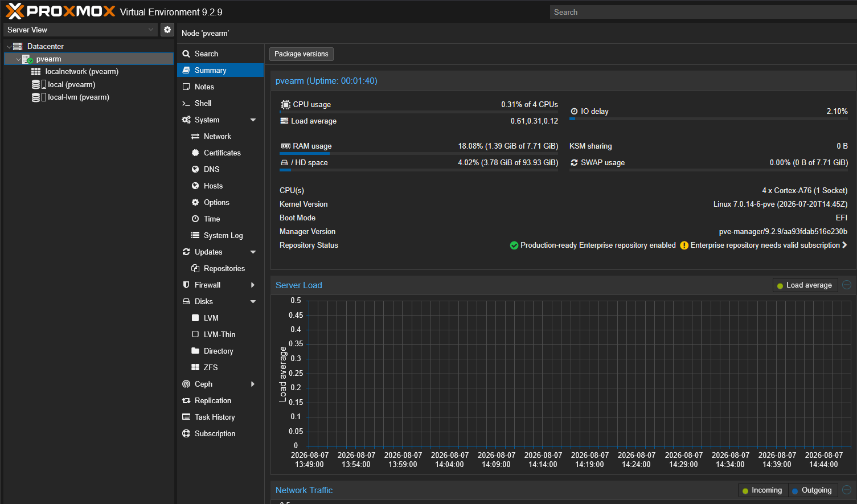Open the Shell console
This screenshot has width=857, height=504.
pos(220,103)
